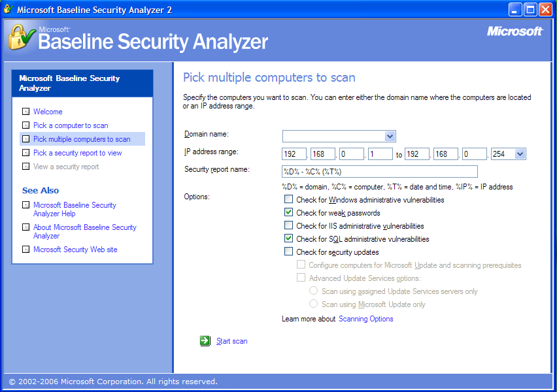Select Scan using Microsoft Update only
The width and height of the screenshot is (557, 392).
coord(313,304)
